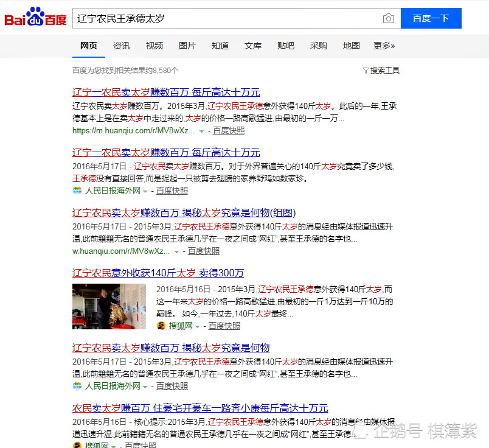Open result 农民卖太岁赚百万 住豪宅开豪车
The width and height of the screenshot is (489, 448).
pos(200,408)
